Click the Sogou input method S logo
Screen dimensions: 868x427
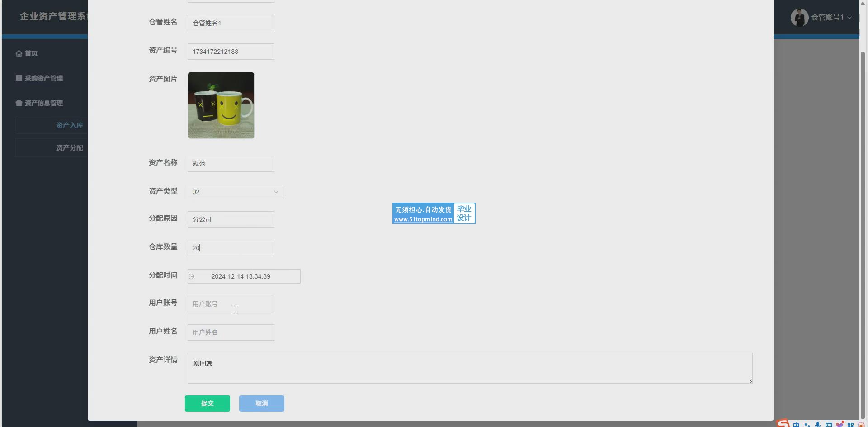tap(783, 424)
